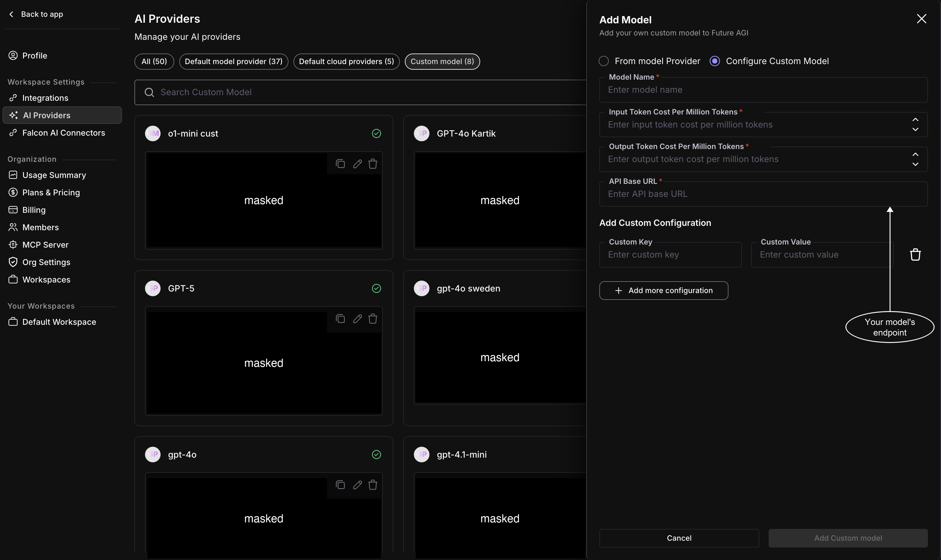Click the Default Workspace briefcase icon

point(13,321)
